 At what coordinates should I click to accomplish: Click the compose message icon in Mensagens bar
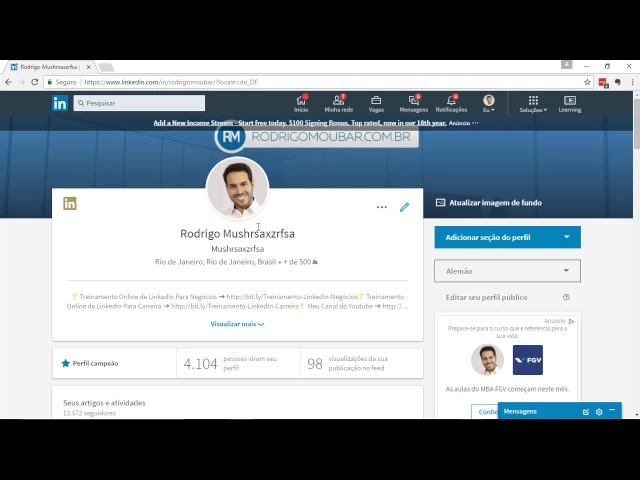point(586,412)
